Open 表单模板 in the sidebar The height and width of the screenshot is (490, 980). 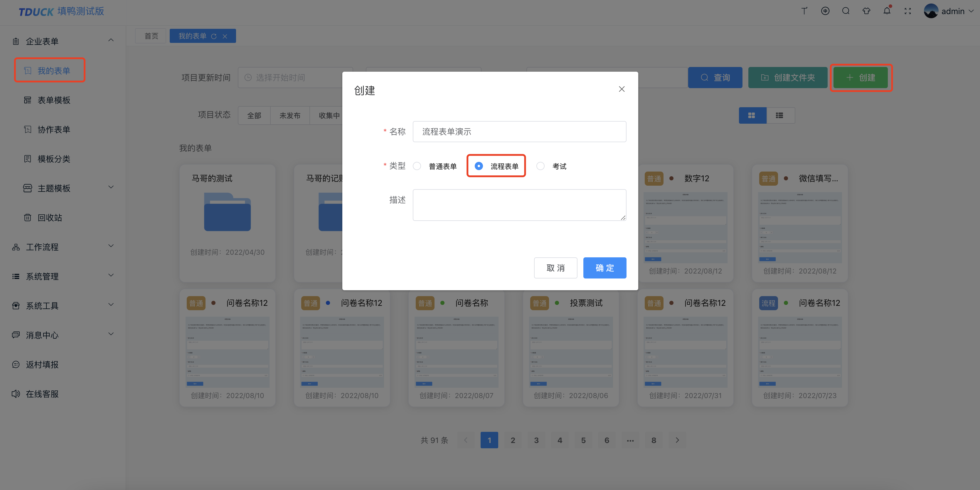point(54,100)
